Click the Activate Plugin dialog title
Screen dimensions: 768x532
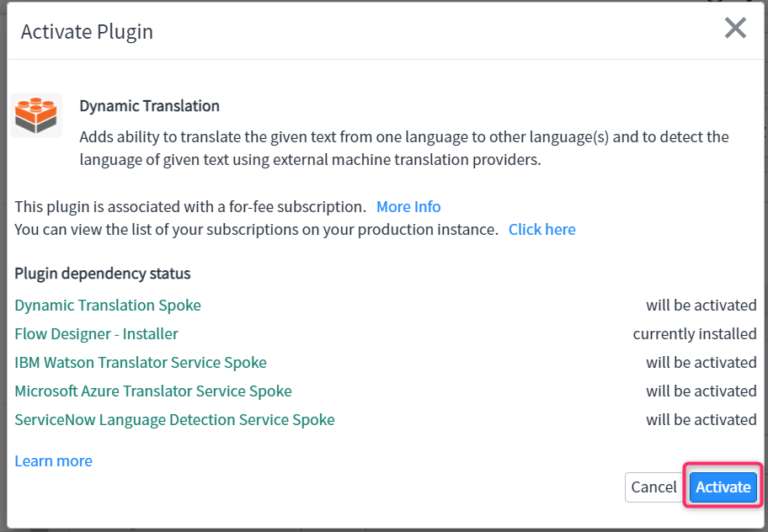click(x=87, y=32)
